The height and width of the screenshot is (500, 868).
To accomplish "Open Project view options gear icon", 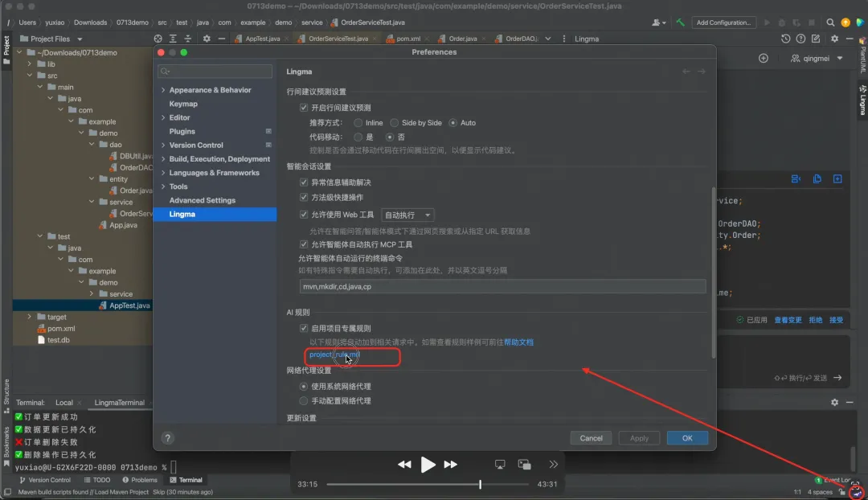I will point(207,39).
